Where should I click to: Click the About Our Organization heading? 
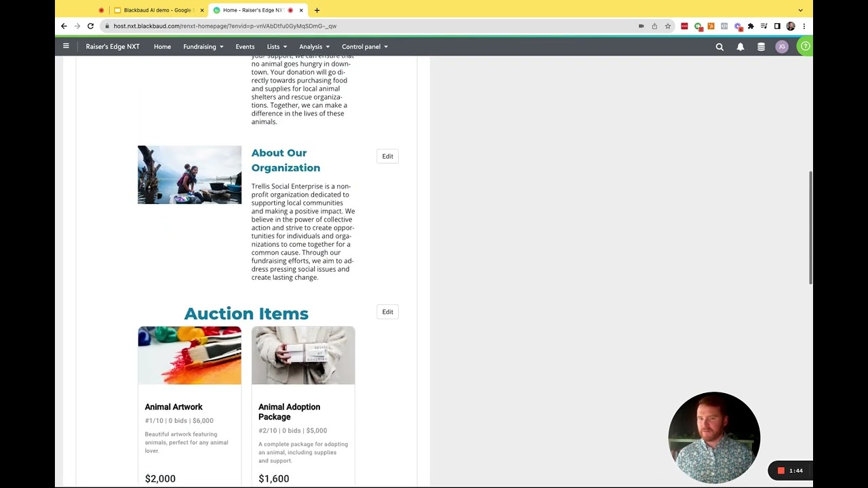coord(285,160)
